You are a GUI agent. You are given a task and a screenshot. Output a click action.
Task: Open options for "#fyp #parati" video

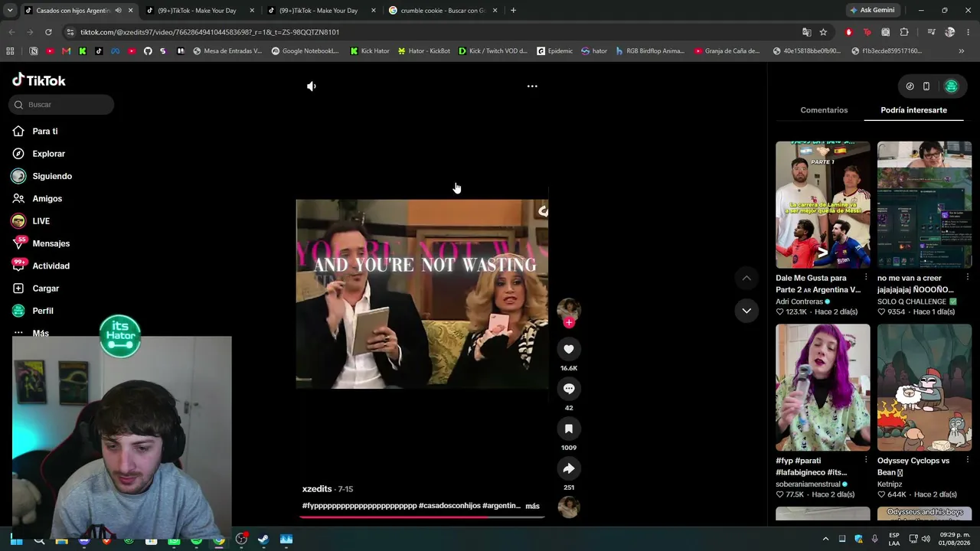pyautogui.click(x=866, y=461)
